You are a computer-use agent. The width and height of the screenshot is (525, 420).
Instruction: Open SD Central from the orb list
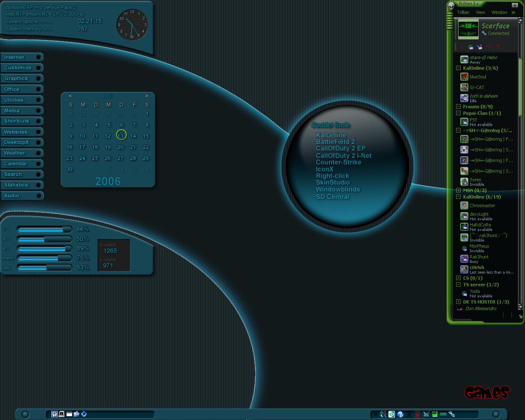click(x=332, y=196)
